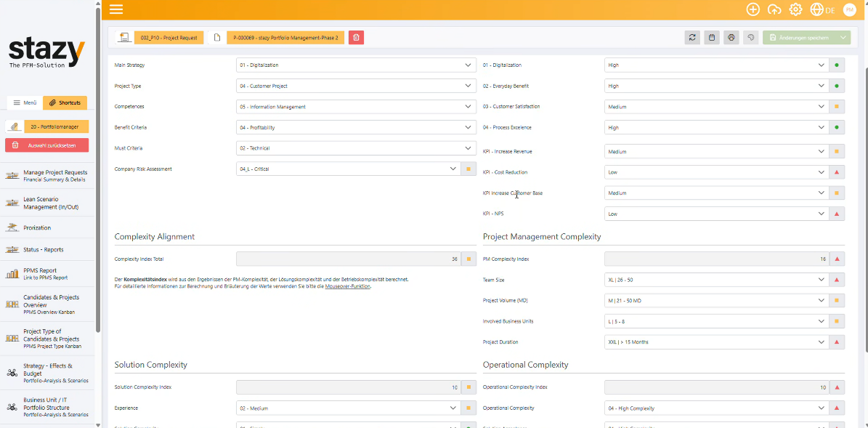Viewport: 868px width, 428px height.
Task: Open the Status - Reports menu item
Action: coord(48,250)
